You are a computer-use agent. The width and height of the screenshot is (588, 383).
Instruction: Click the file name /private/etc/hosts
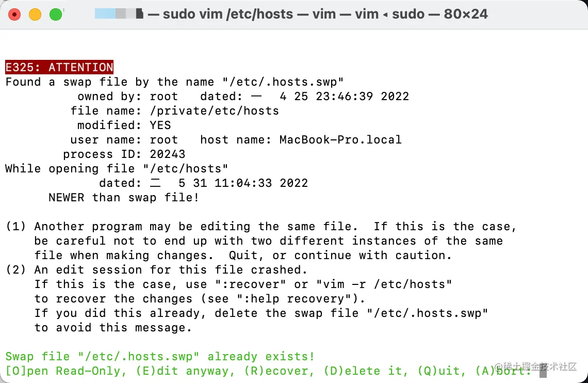point(214,111)
